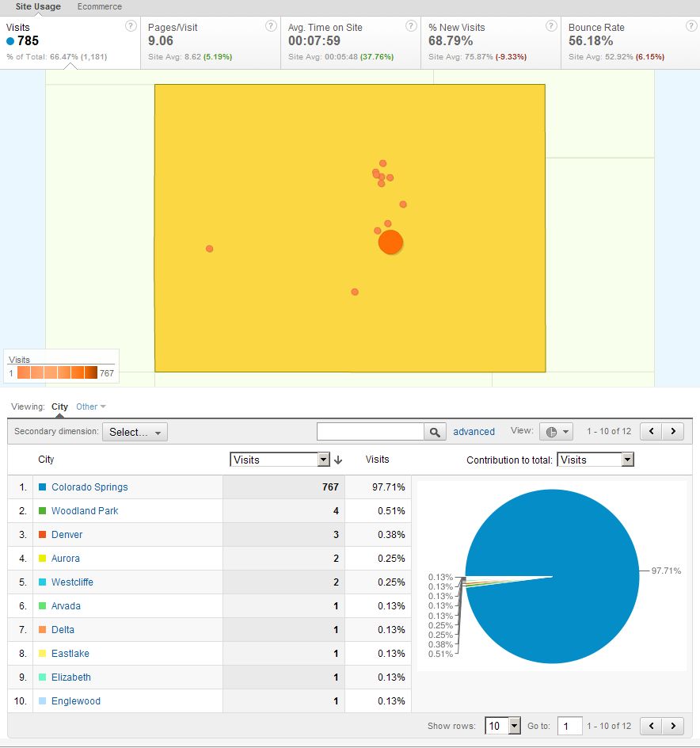The width and height of the screenshot is (700, 748).
Task: Open help icon for Visits metric
Action: pos(131,26)
